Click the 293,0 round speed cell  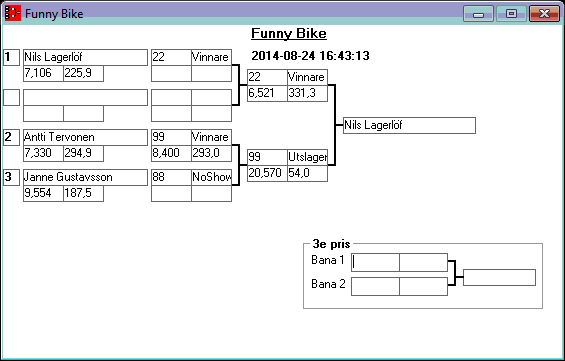212,153
